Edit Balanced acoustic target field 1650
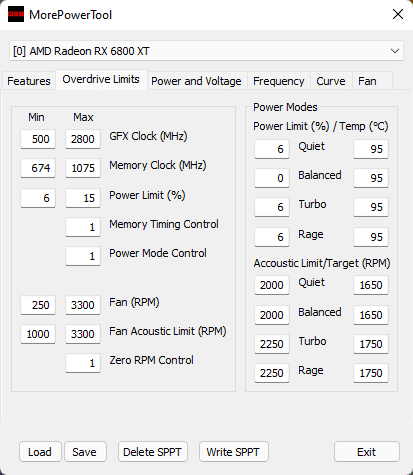The image size is (413, 475). tap(371, 315)
